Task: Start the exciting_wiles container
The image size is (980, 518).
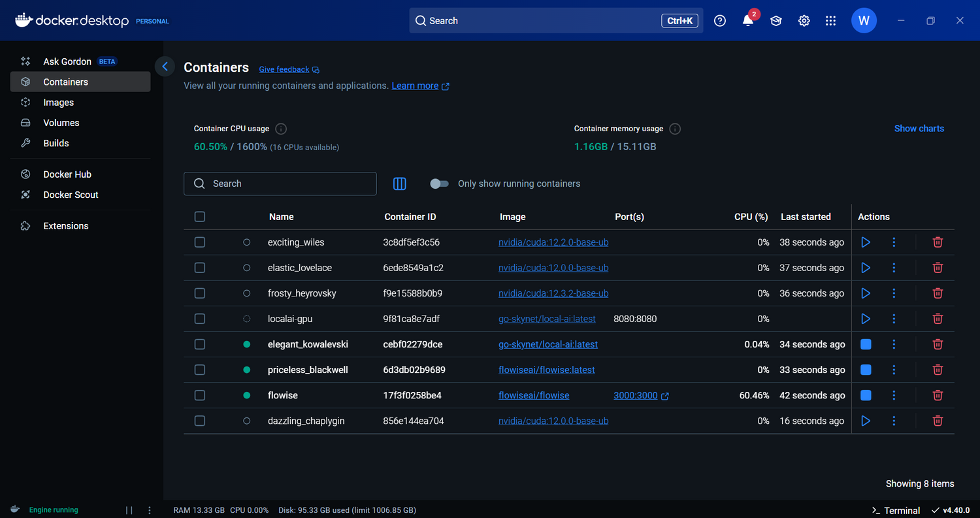Action: (x=866, y=242)
